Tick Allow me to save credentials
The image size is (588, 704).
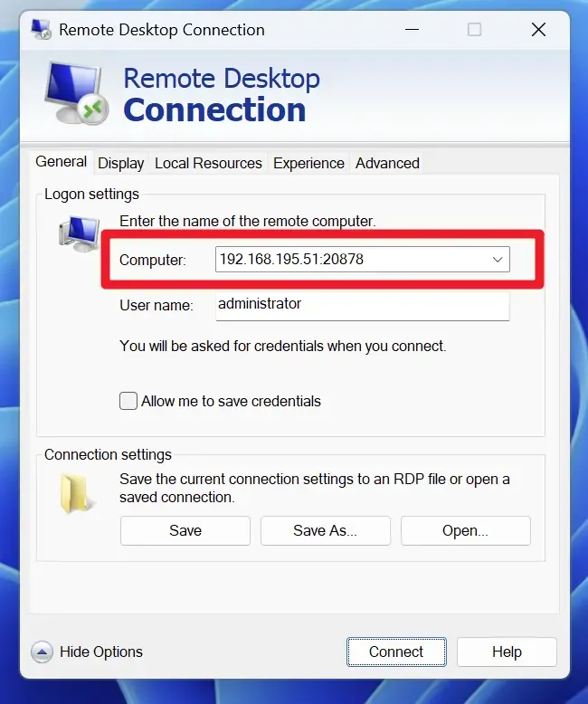(128, 401)
